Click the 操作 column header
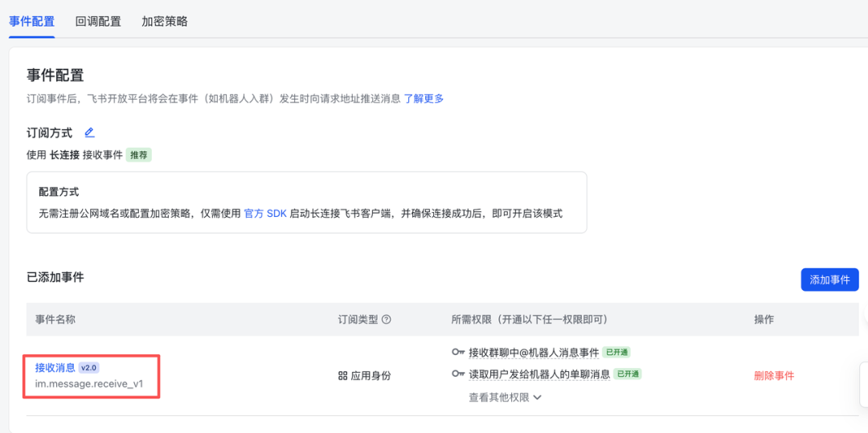Image resolution: width=868 pixels, height=433 pixels. point(764,320)
